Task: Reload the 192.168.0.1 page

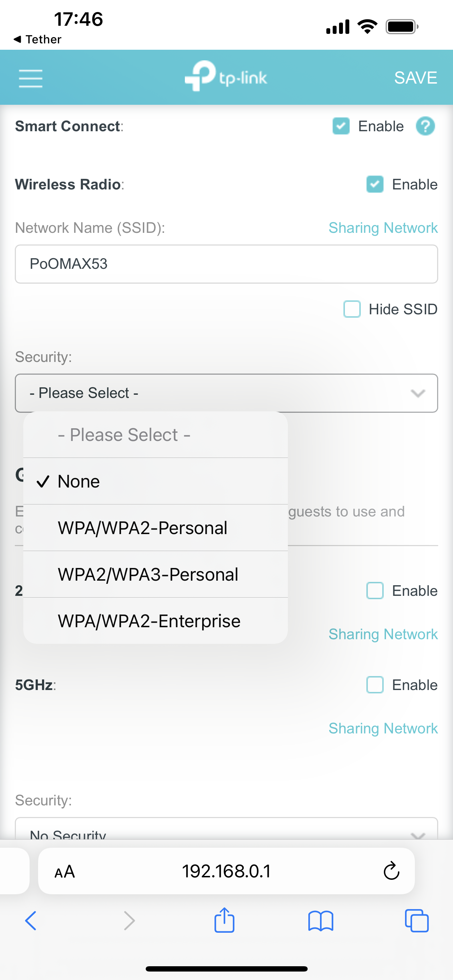Action: 391,871
